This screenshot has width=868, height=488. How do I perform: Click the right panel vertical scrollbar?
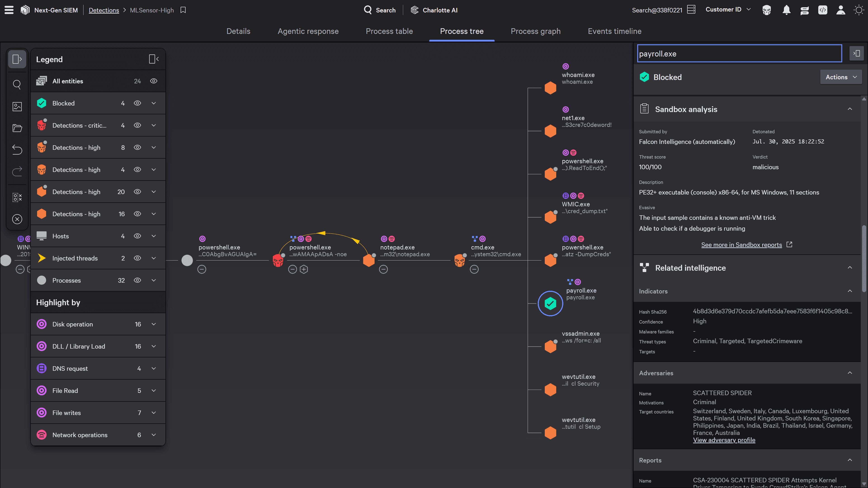tap(864, 259)
